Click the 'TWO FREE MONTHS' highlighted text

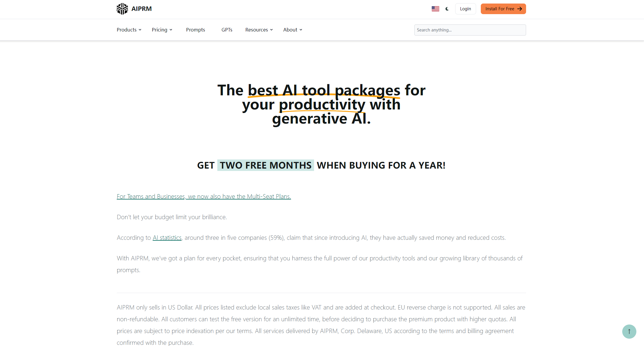click(x=266, y=165)
